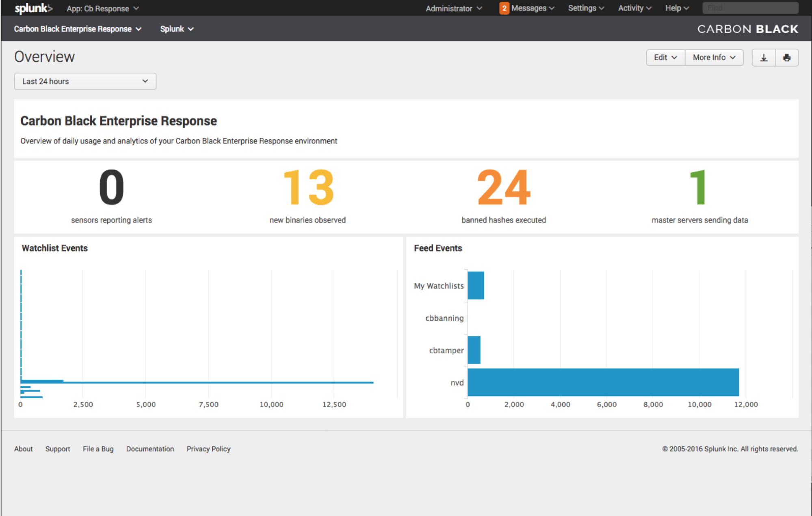Expand the More Info dropdown
The width and height of the screenshot is (812, 516).
[x=714, y=58]
